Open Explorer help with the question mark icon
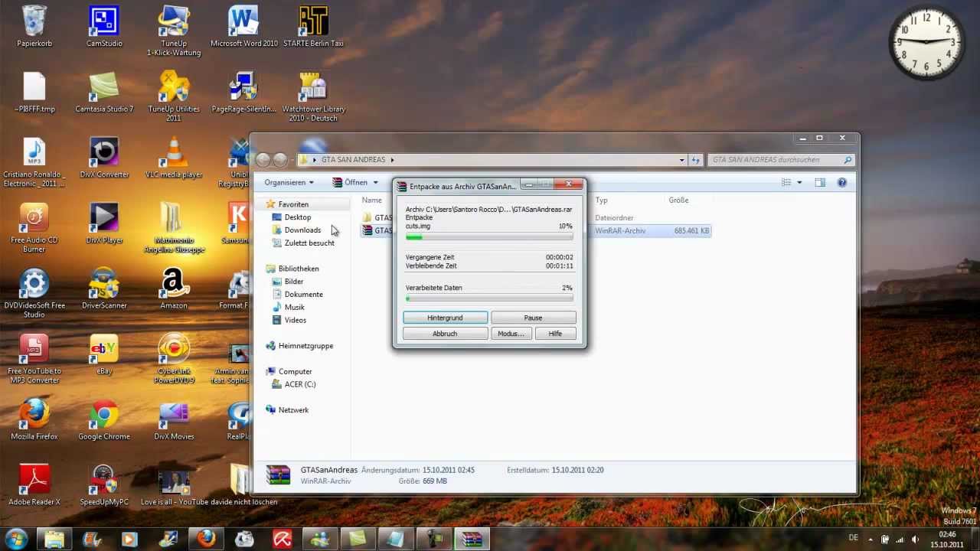980x551 pixels. tap(842, 182)
